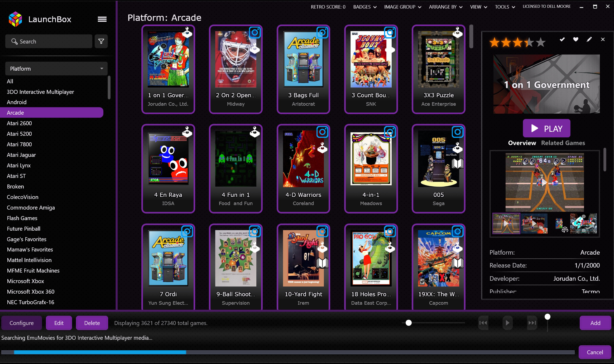Open the BADGES dropdown menu

[365, 7]
